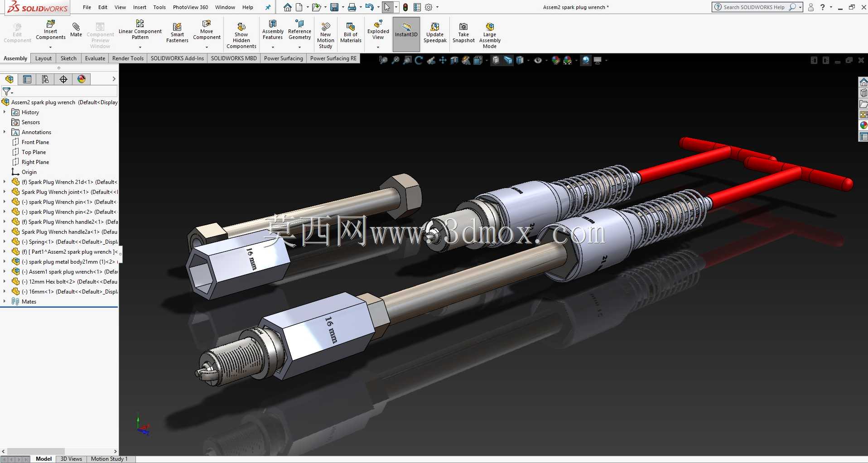Viewport: 868px width, 463px height.
Task: Expand the Mates folder
Action: pyautogui.click(x=5, y=301)
